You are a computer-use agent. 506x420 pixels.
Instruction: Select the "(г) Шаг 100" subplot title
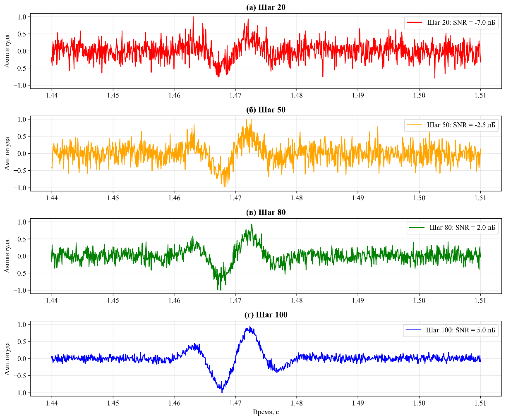(x=266, y=315)
